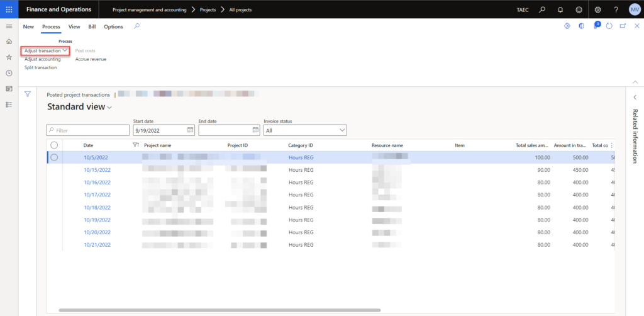Open Power Apps diamond icon
This screenshot has width=644, height=316.
click(x=567, y=26)
